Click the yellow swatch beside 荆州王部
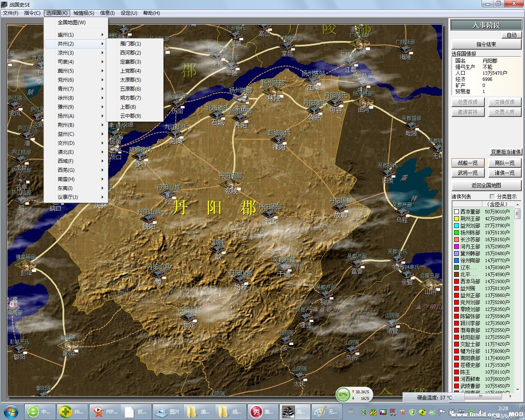The height and width of the screenshot is (420, 525). point(456,219)
